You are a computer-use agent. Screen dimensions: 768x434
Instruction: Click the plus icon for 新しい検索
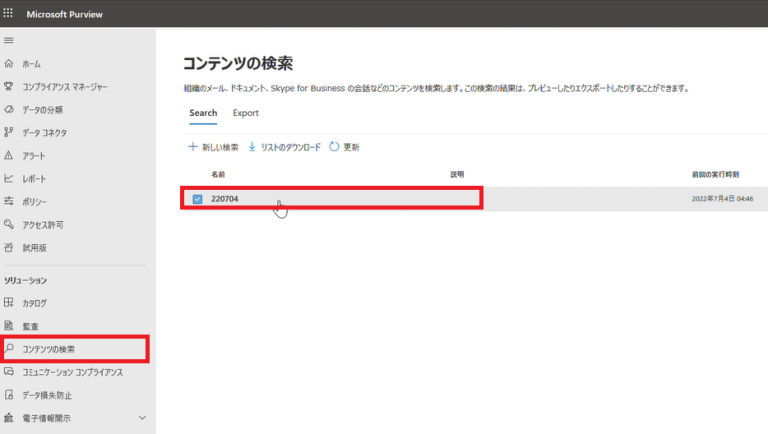tap(192, 146)
